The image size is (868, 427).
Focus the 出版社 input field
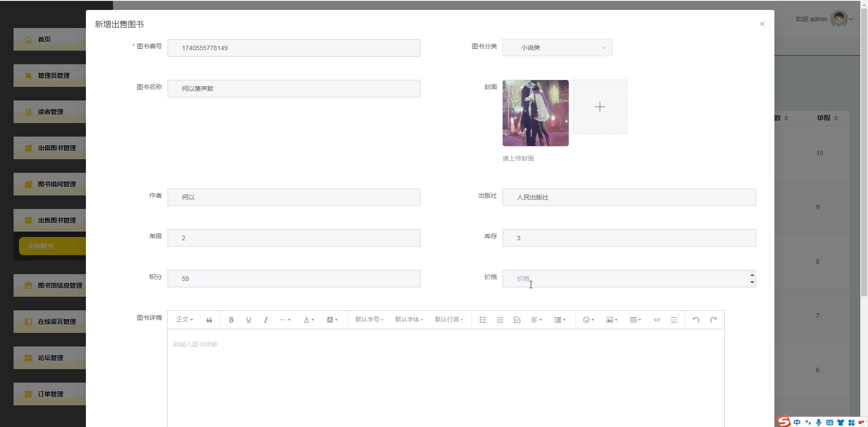[x=629, y=197]
